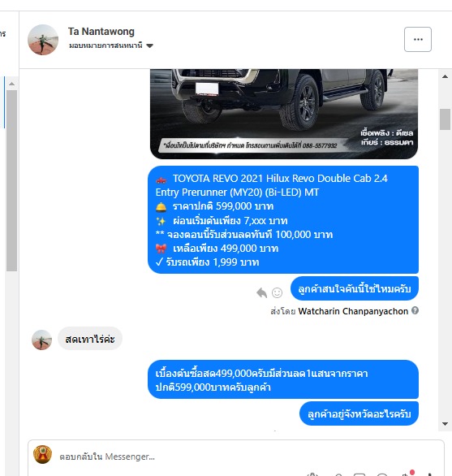Open the Toyota truck image attachment
Screen dimensions: 452x476
pyautogui.click(x=284, y=114)
